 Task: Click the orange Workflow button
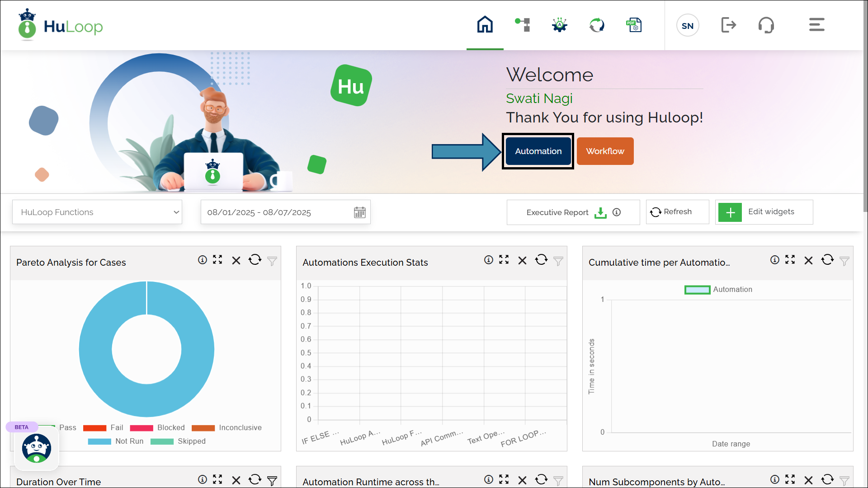point(605,151)
